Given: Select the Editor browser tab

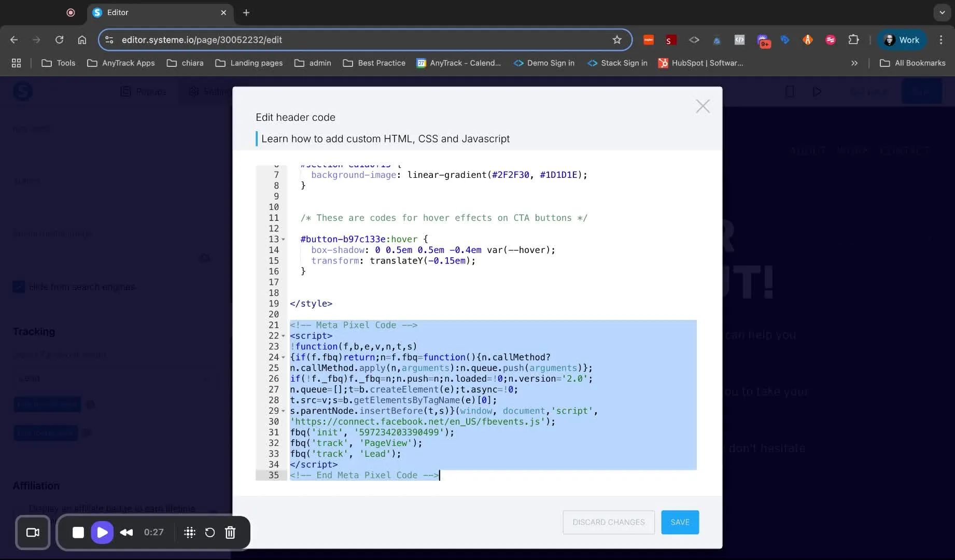Looking at the screenshot, I should [x=160, y=12].
